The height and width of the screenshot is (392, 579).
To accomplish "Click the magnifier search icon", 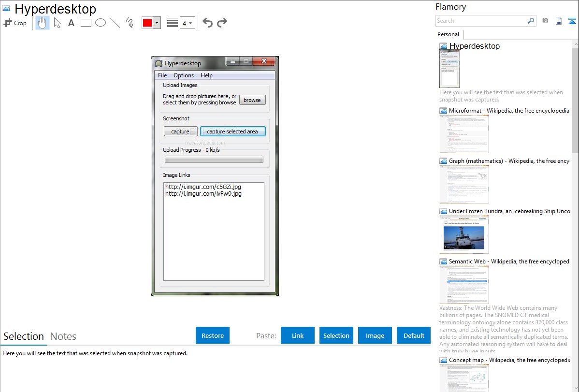I will coord(531,21).
